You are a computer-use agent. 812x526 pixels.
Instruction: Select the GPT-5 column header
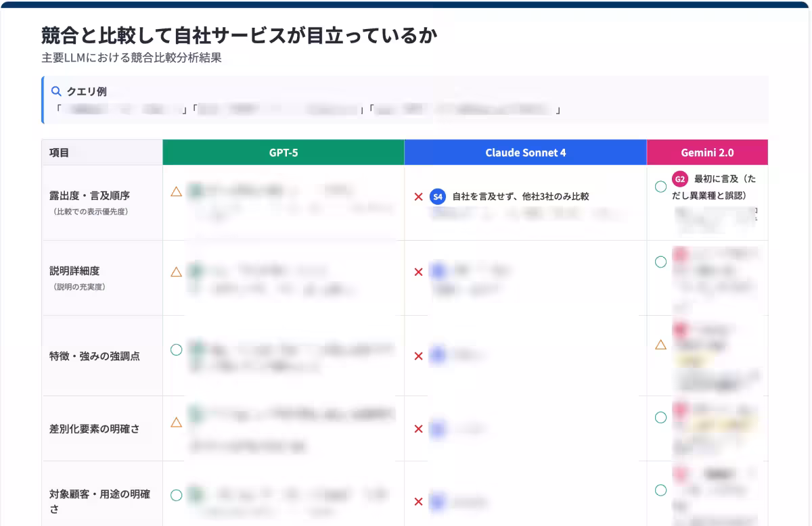tap(283, 152)
